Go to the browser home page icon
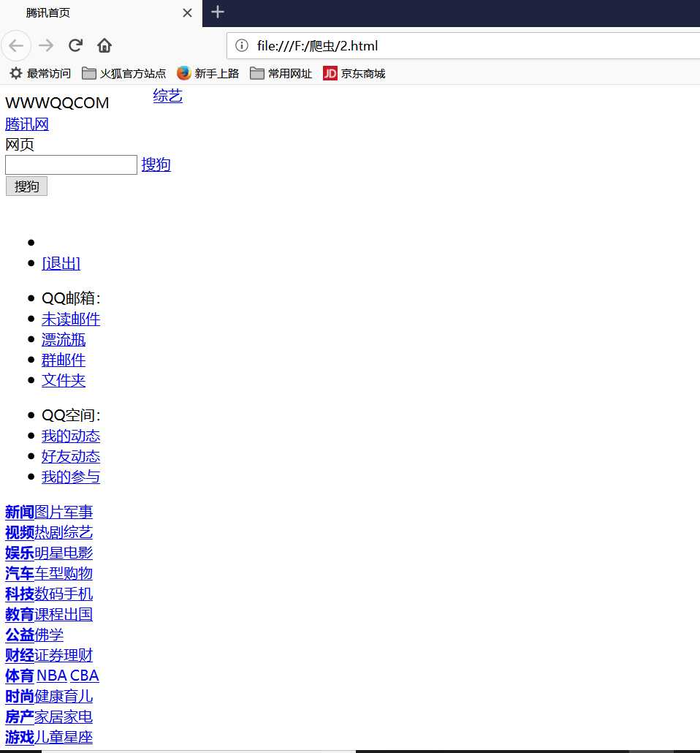 coord(104,45)
